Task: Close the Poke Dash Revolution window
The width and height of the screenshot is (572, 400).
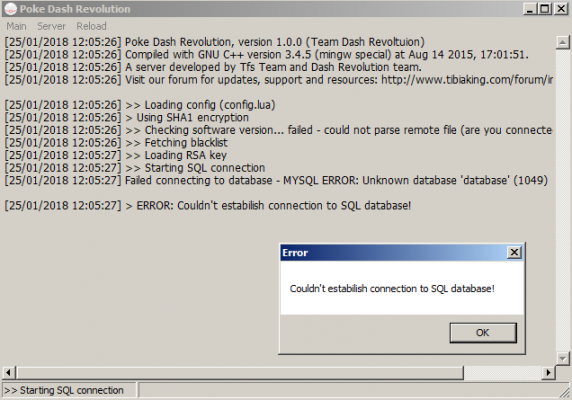Action: point(561,9)
